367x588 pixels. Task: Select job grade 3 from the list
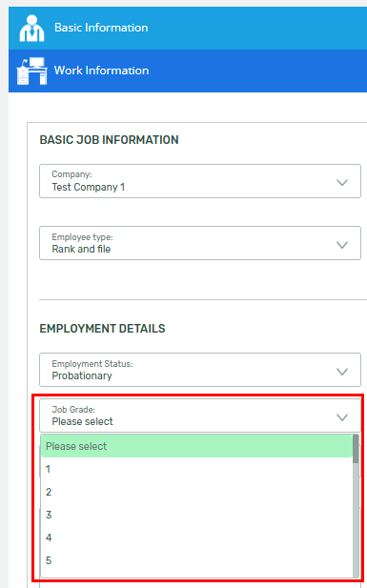(196, 515)
